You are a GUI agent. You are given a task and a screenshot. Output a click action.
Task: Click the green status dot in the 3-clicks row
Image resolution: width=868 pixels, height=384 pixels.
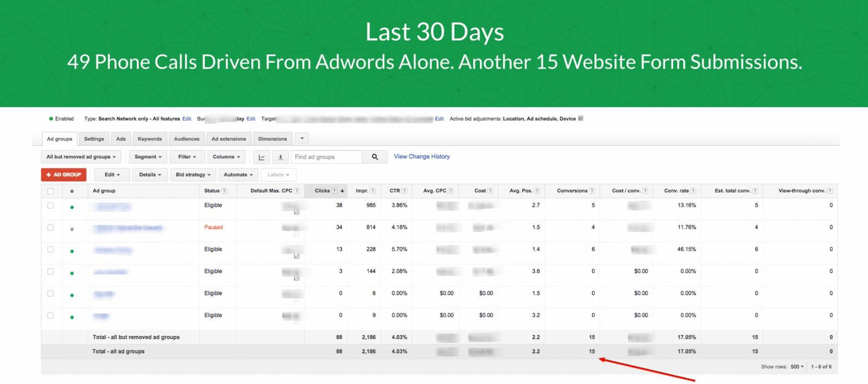click(x=72, y=273)
